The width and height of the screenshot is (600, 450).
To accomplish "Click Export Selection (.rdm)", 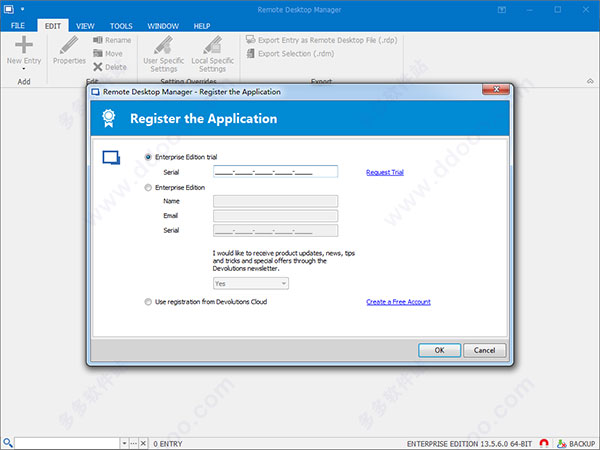I will point(290,54).
